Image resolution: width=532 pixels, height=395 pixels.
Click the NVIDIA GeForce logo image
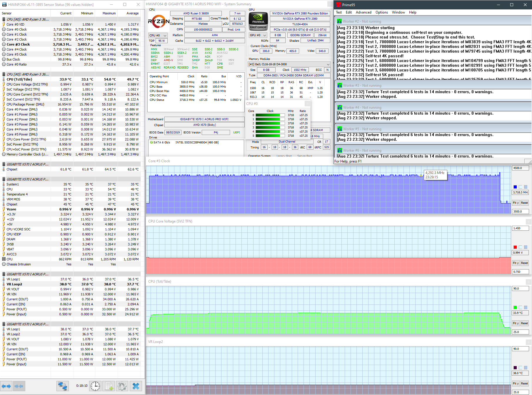click(x=258, y=21)
